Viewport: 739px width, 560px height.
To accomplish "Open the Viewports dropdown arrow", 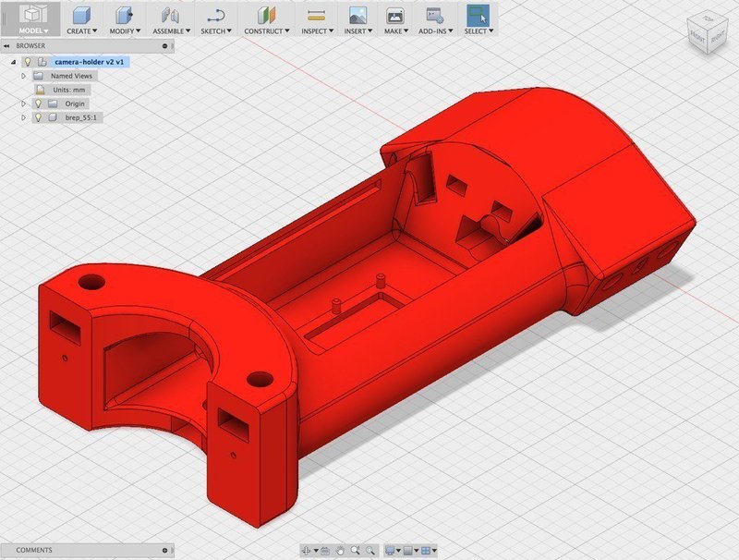I will (x=434, y=551).
